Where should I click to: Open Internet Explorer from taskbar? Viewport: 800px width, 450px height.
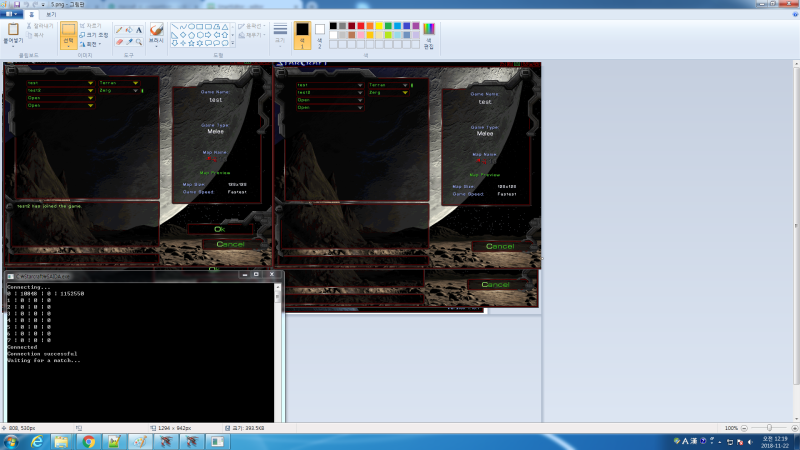pos(37,441)
